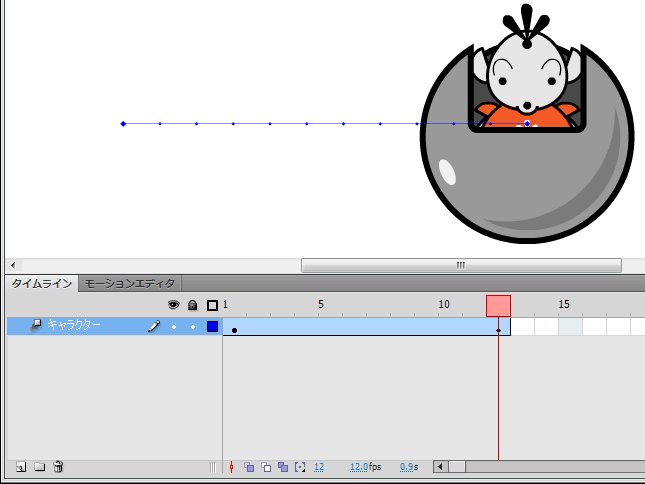Click the current frame number 12 field
The image size is (645, 484).
[319, 467]
